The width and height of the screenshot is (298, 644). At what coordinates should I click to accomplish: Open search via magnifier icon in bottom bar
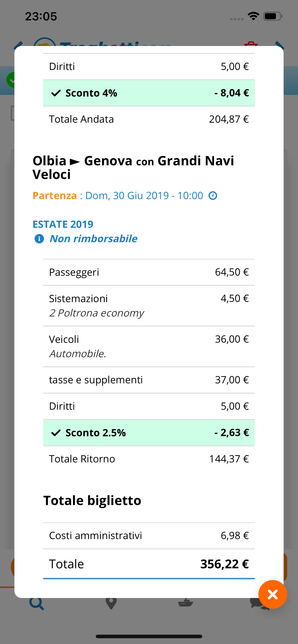[36, 604]
